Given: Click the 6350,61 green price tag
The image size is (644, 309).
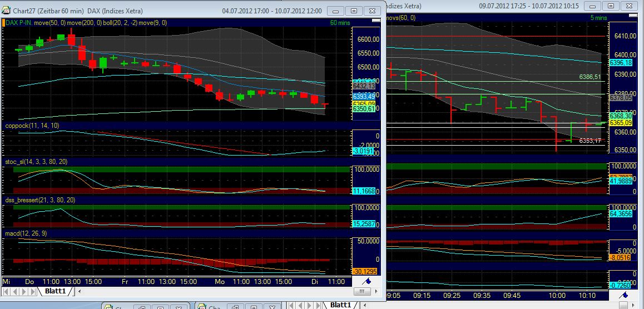Looking at the screenshot, I should pos(364,109).
